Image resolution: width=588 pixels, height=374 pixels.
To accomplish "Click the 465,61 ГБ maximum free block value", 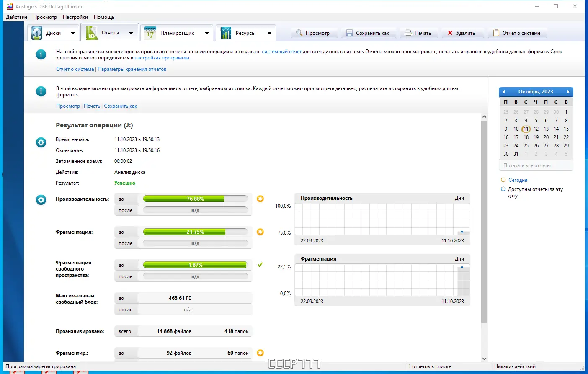I will pos(180,298).
